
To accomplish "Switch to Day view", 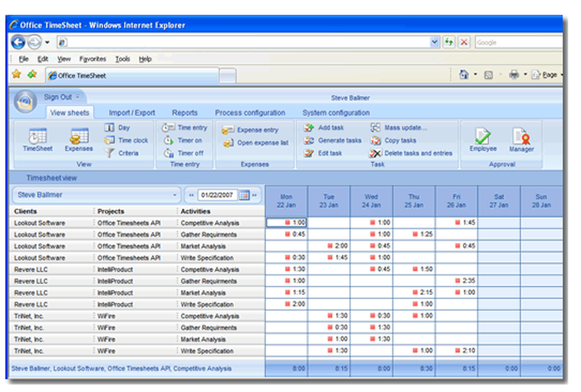I will [117, 128].
